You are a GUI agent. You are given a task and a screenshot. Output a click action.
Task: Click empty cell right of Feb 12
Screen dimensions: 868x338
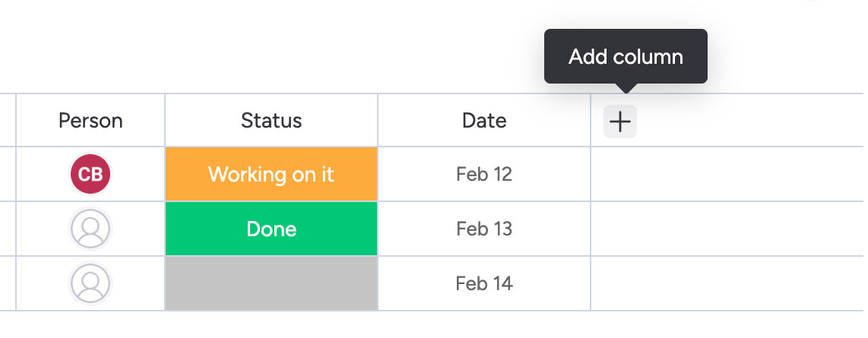pyautogui.click(x=726, y=174)
